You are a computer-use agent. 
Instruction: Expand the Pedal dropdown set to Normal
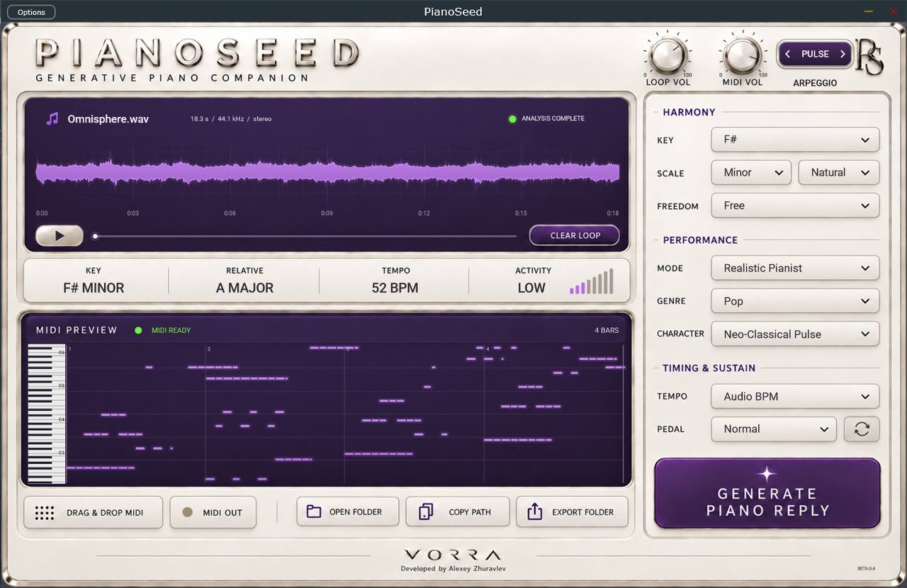pyautogui.click(x=774, y=429)
